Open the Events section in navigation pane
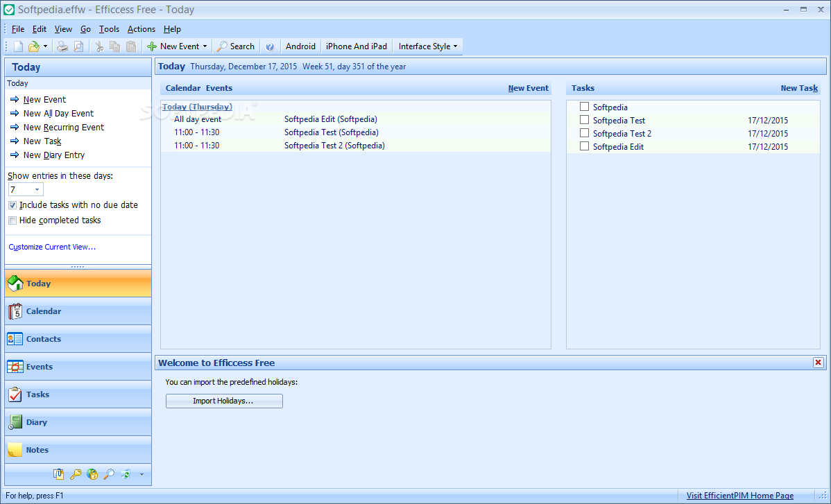This screenshot has height=504, width=831. pos(78,366)
